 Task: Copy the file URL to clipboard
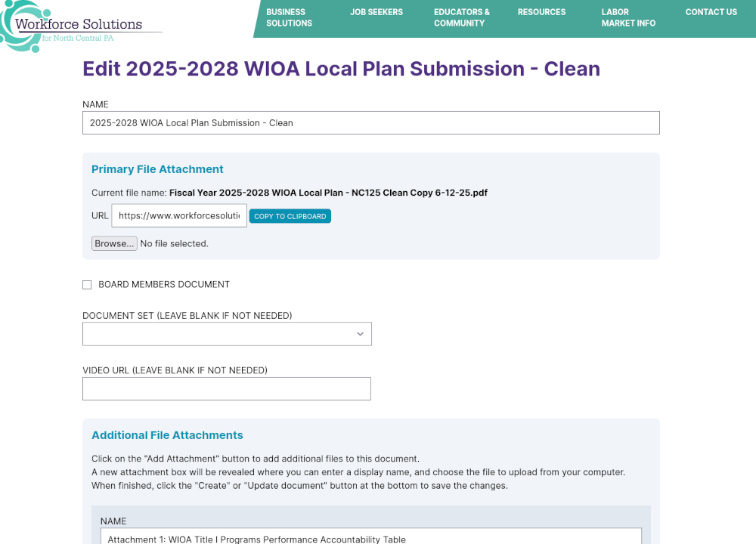pyautogui.click(x=290, y=216)
